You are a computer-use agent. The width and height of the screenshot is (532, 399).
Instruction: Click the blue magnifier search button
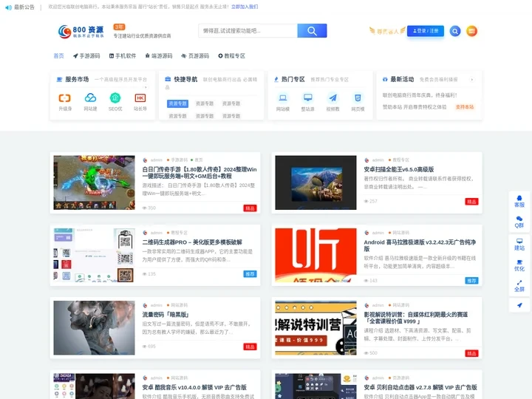pyautogui.click(x=312, y=31)
